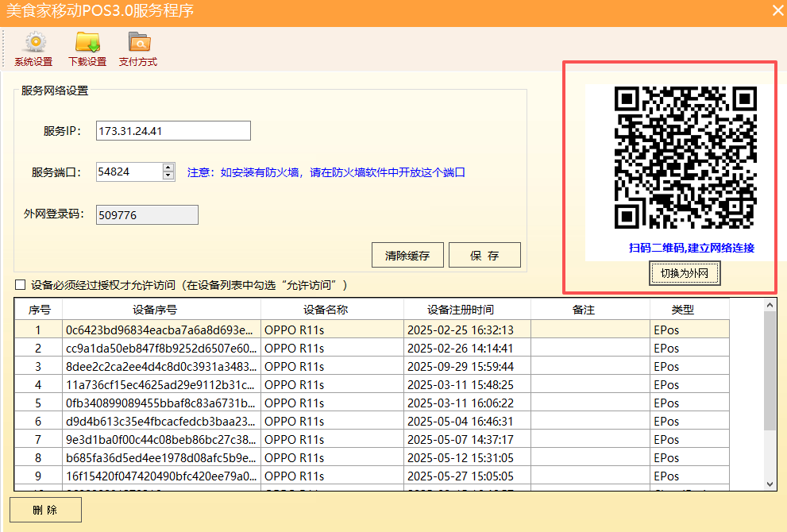Click the 清除缓存 button

coord(407,256)
